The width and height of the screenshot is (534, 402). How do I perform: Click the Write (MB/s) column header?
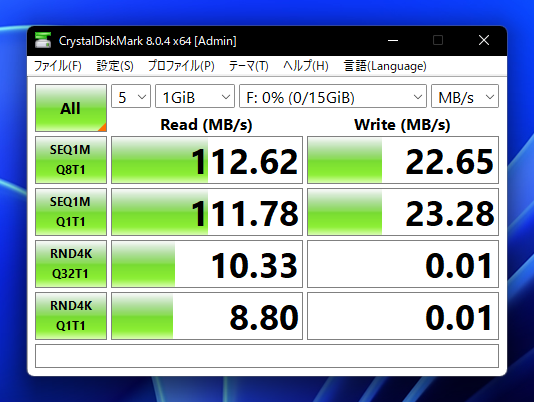point(402,125)
